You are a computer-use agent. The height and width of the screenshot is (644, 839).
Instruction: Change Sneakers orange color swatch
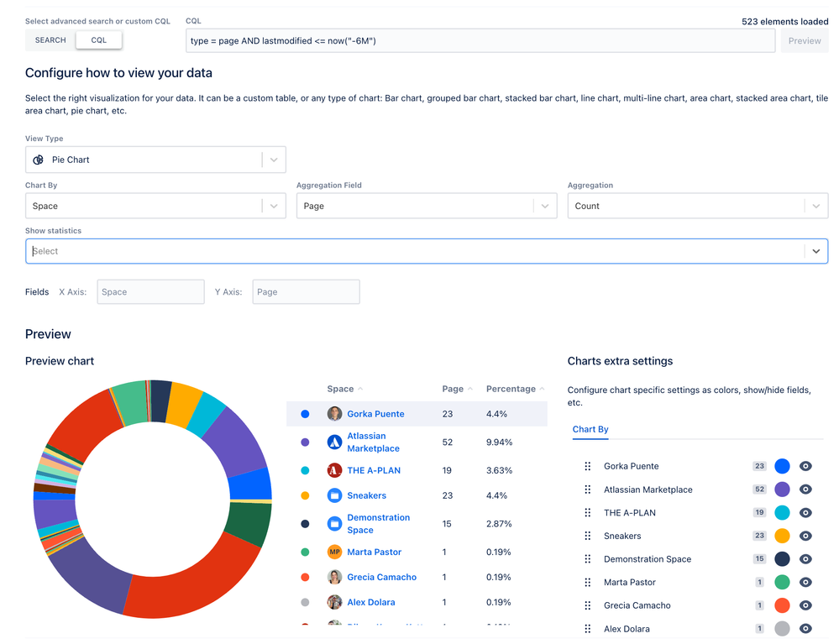point(782,536)
